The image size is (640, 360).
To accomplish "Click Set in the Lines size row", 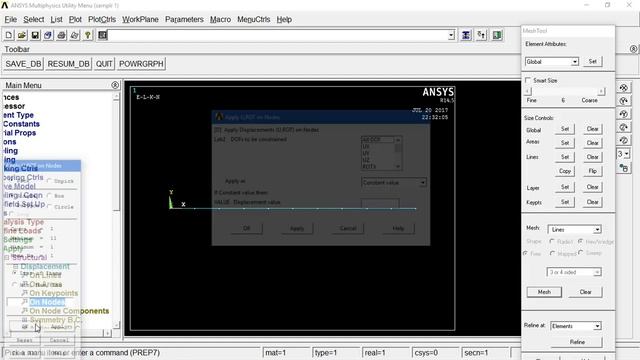I will (565, 157).
